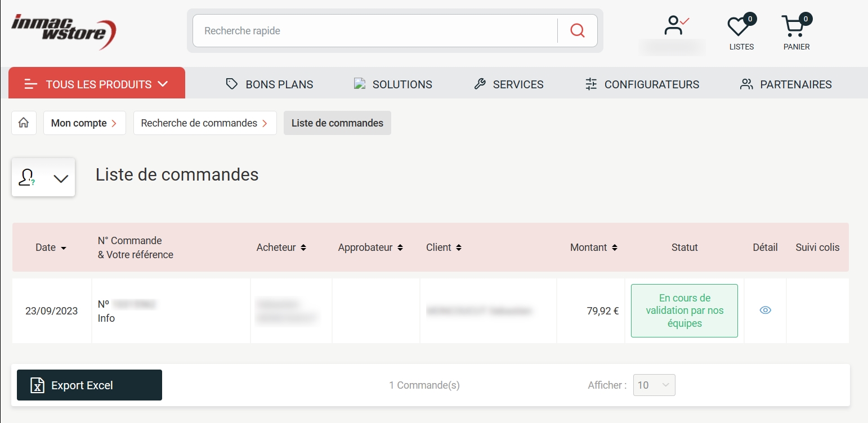Sort orders by Acheteur column

281,247
